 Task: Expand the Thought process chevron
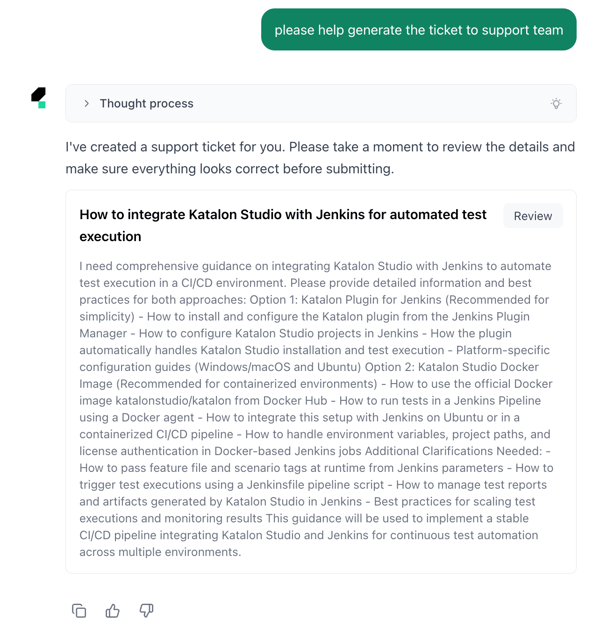[x=87, y=104]
